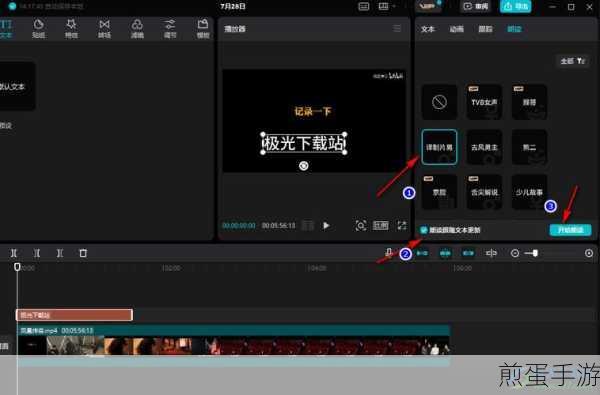
Task: Select the 少儿故事 voice preset
Action: pos(529,192)
